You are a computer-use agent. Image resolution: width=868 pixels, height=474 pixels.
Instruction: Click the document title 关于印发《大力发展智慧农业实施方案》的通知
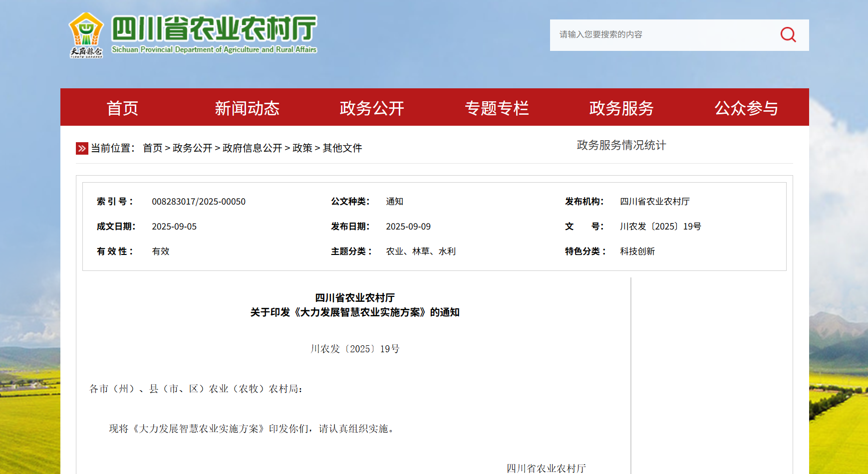[354, 312]
